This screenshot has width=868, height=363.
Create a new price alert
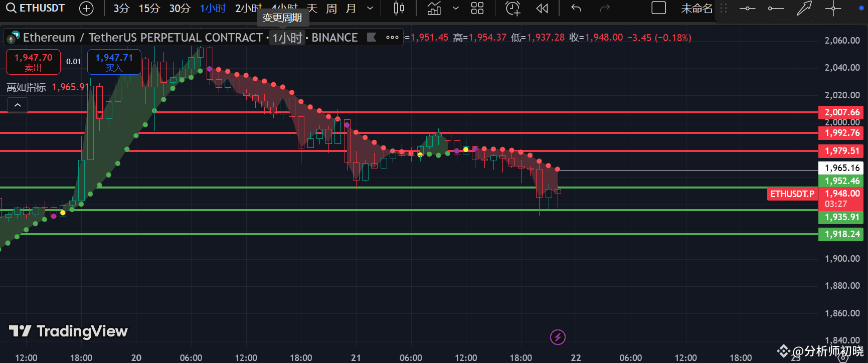pyautogui.click(x=512, y=8)
